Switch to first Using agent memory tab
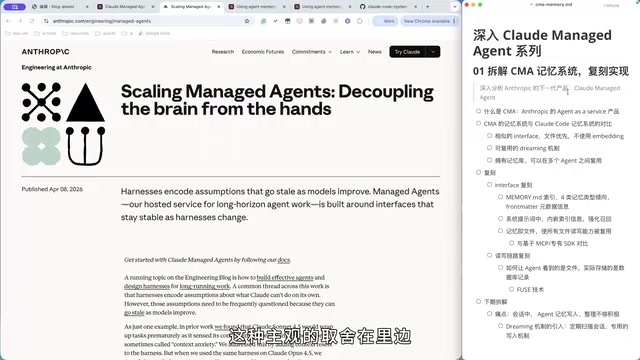This screenshot has height=360, width=640. tap(256, 7)
